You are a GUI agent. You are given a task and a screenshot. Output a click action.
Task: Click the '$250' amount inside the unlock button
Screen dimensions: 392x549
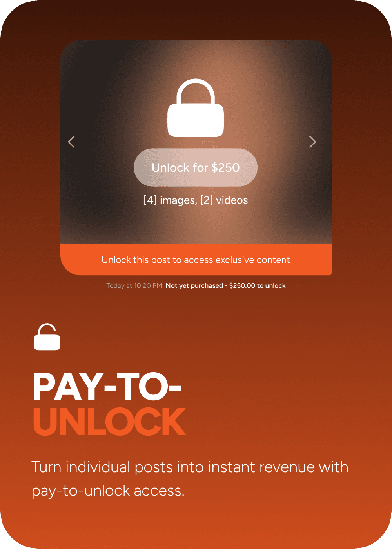(225, 167)
